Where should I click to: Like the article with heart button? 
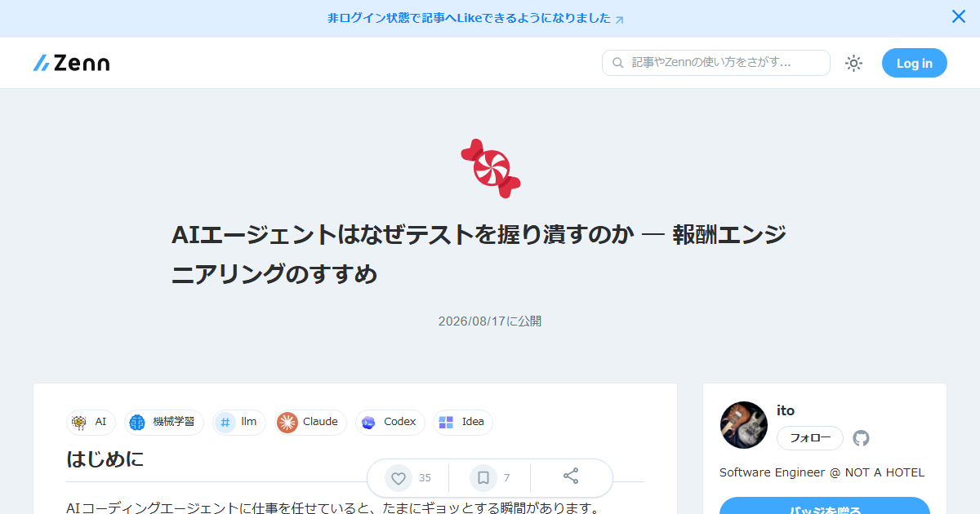click(399, 478)
